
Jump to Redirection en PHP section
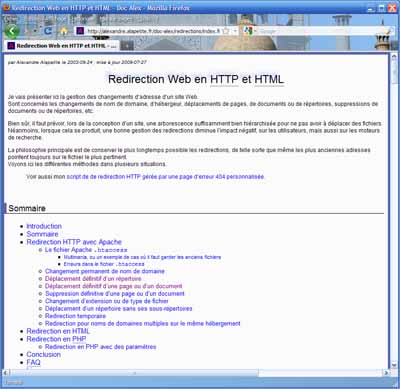[56, 339]
